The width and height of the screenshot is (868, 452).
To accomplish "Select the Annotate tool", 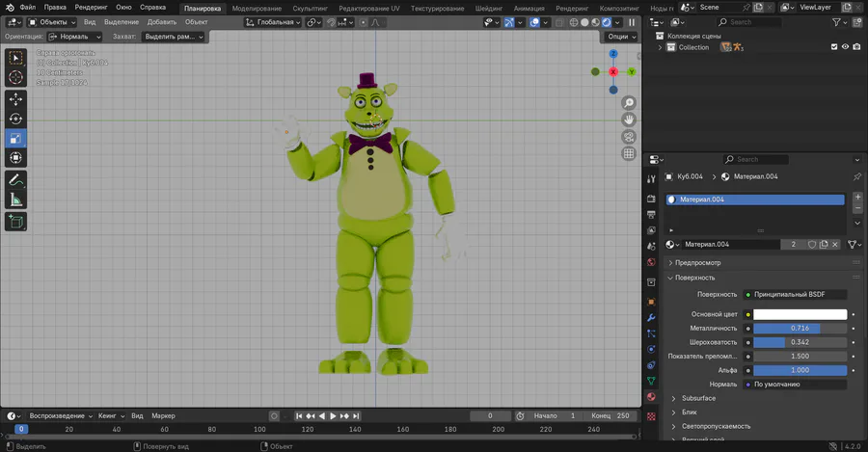I will coord(15,180).
